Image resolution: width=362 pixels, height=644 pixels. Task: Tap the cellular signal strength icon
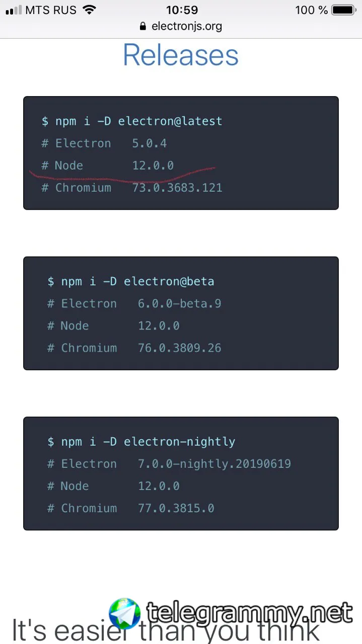14,10
